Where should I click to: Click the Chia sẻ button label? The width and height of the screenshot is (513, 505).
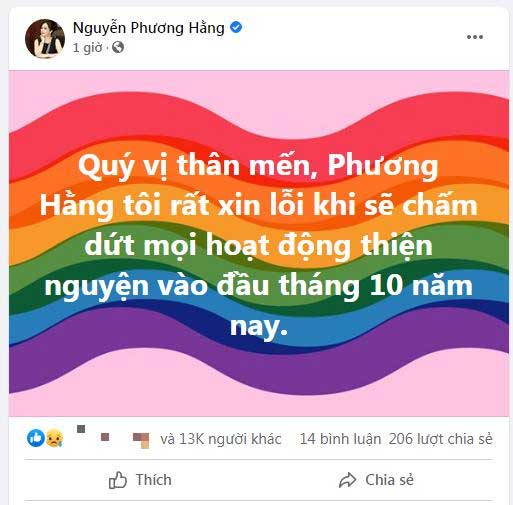[389, 480]
